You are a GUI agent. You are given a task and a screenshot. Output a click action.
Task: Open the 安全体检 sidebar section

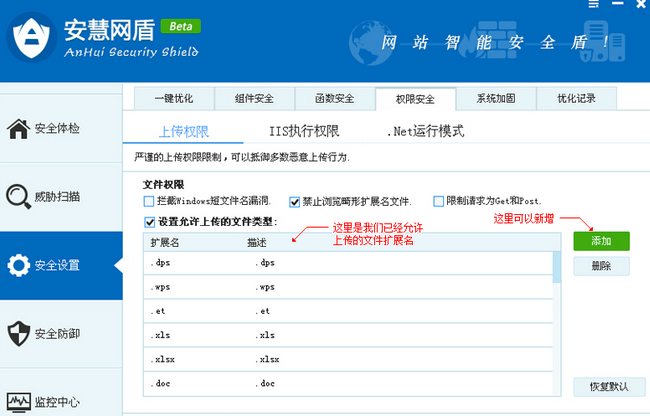(x=61, y=129)
